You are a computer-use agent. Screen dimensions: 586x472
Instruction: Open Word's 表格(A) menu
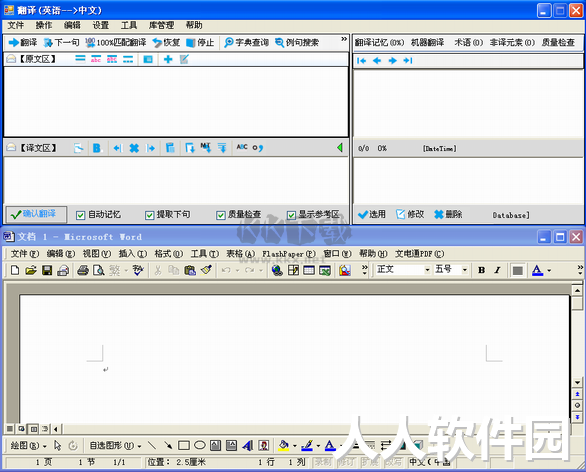pyautogui.click(x=240, y=254)
